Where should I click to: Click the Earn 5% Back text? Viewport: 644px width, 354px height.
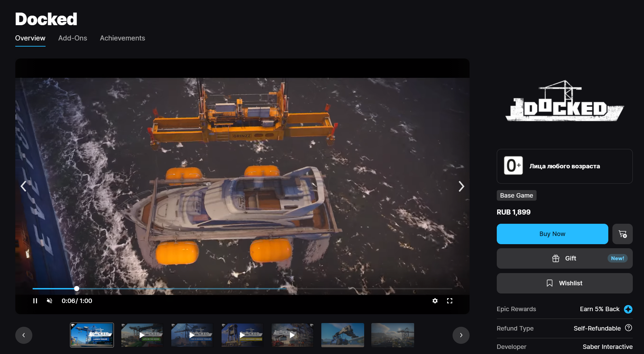tap(599, 309)
